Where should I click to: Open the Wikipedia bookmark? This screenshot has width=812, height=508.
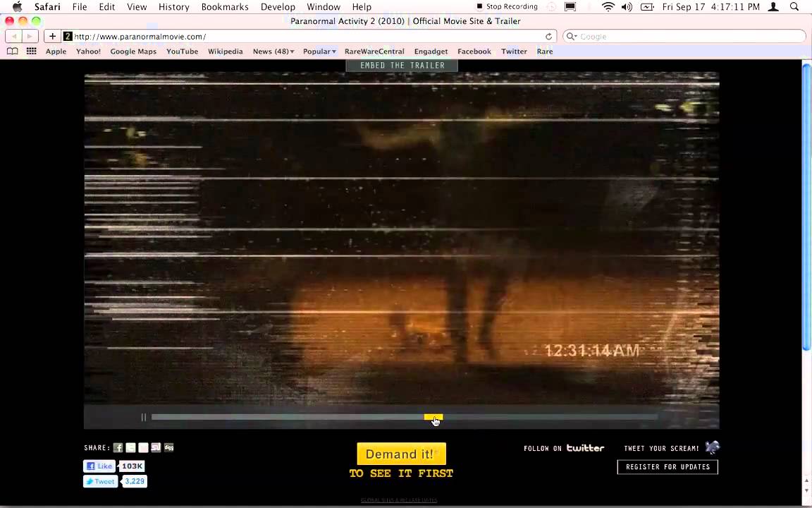point(226,52)
